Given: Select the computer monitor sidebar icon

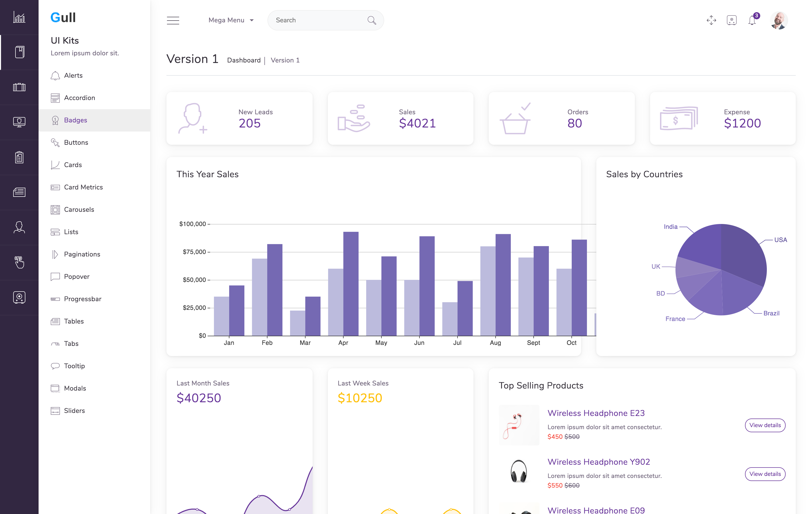Looking at the screenshot, I should [x=19, y=122].
